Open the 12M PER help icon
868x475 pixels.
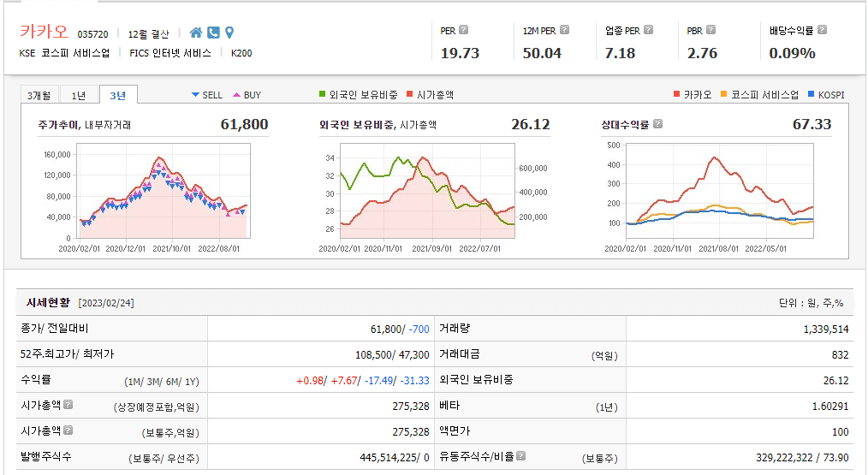[x=564, y=30]
